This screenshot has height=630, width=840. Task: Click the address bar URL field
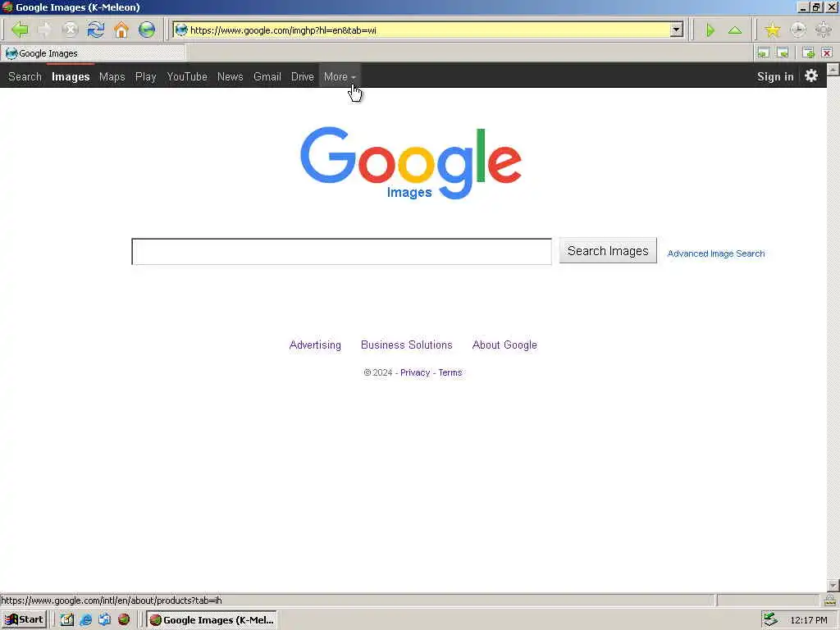(428, 30)
